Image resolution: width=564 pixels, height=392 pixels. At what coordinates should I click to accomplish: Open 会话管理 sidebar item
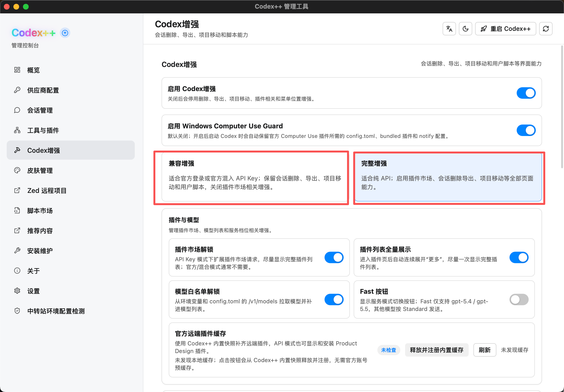click(71, 110)
